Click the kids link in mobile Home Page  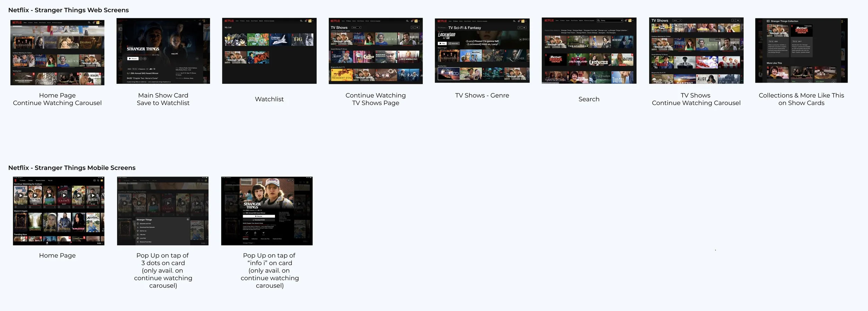coord(100,243)
